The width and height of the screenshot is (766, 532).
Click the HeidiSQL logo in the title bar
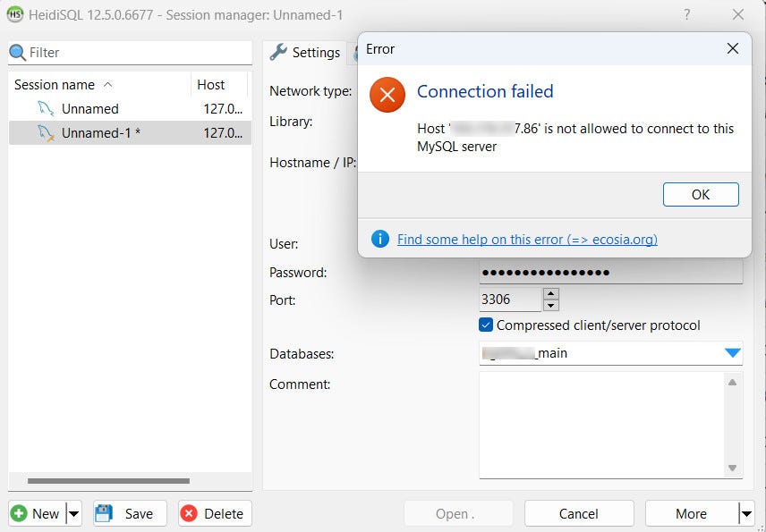coord(15,14)
